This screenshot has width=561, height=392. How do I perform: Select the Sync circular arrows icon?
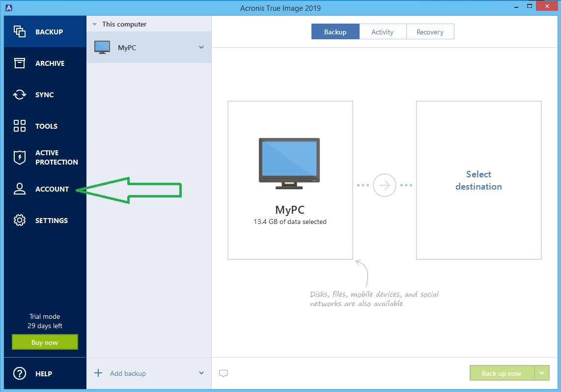coord(20,94)
